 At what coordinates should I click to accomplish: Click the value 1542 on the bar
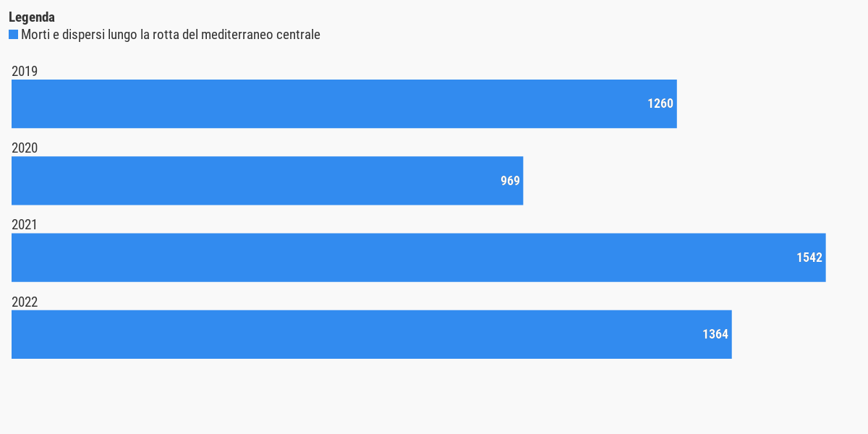click(809, 258)
